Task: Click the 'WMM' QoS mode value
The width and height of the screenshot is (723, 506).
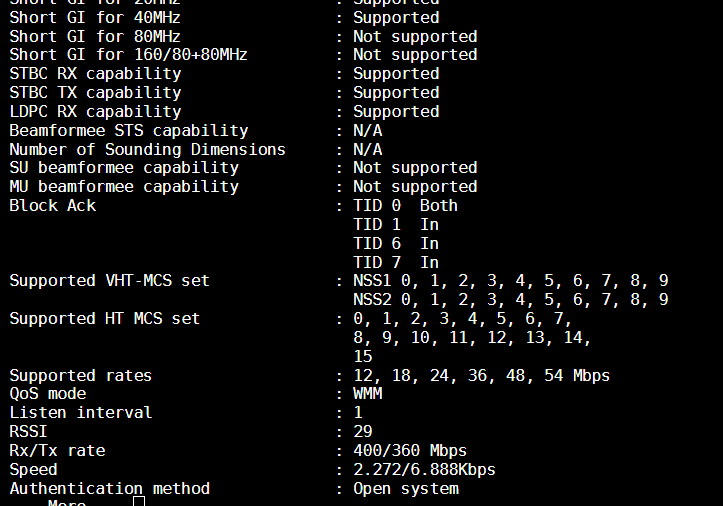Action: click(x=367, y=393)
